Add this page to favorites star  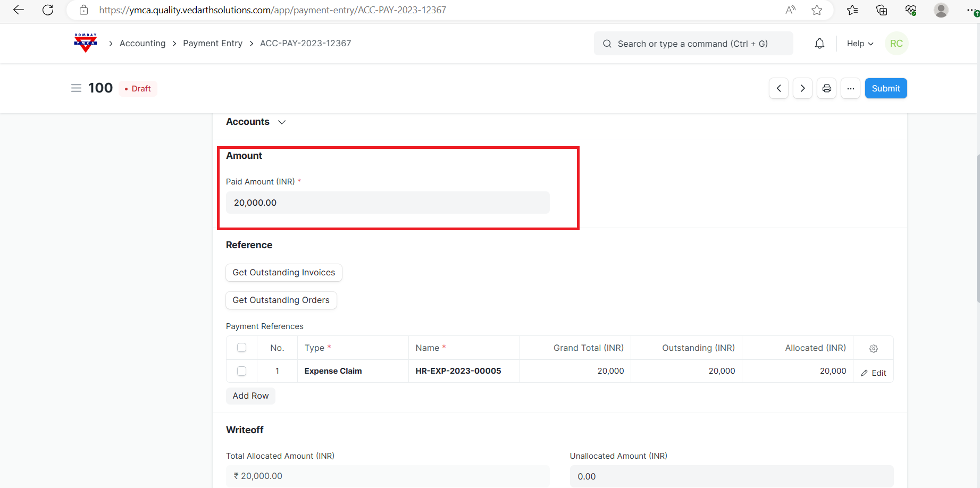817,10
